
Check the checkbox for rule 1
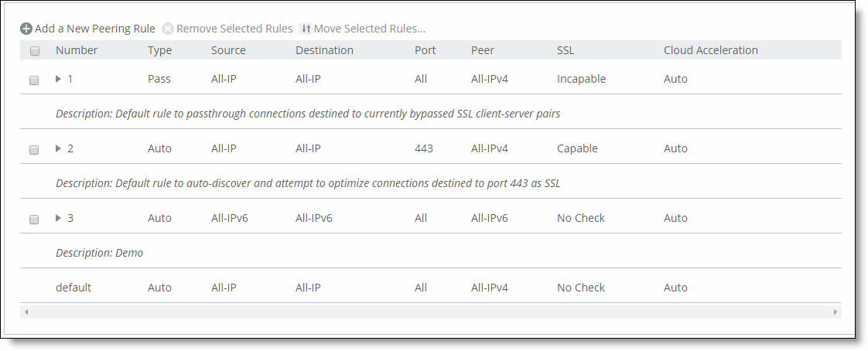(34, 80)
